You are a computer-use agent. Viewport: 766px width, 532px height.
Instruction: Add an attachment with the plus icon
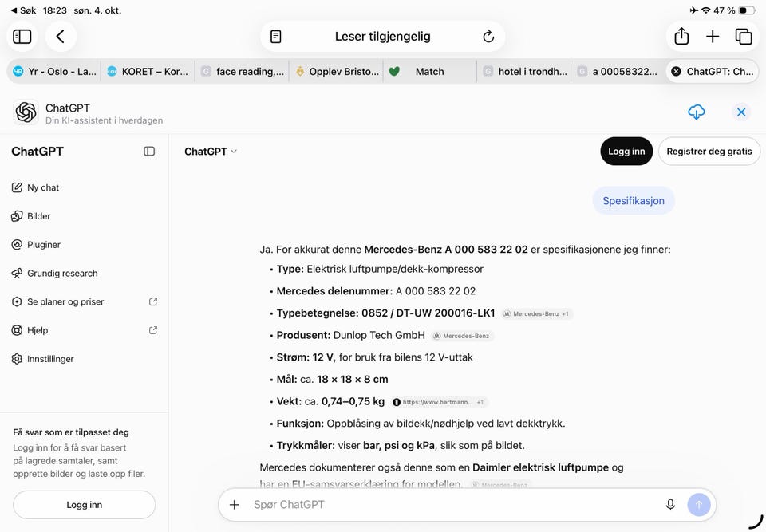pyautogui.click(x=235, y=505)
